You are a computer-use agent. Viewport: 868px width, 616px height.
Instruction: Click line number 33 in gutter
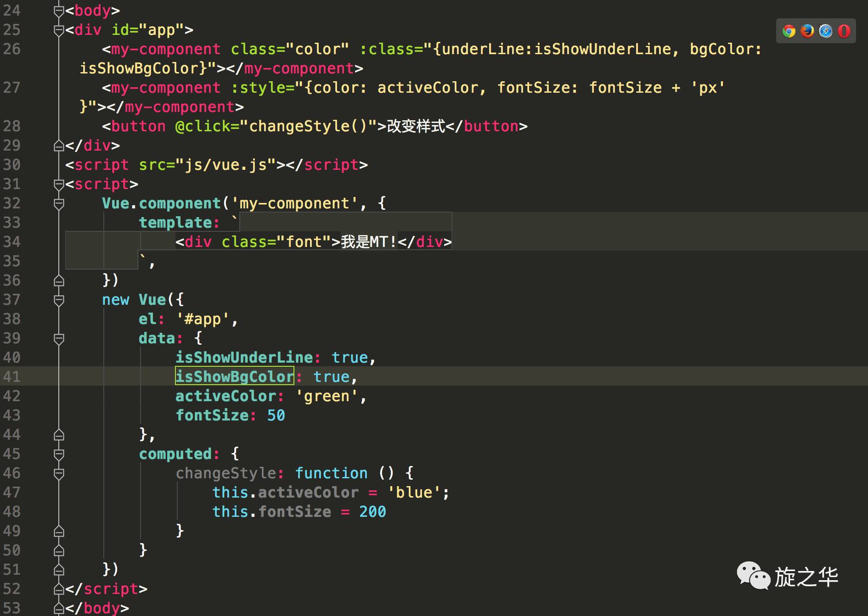tap(12, 222)
